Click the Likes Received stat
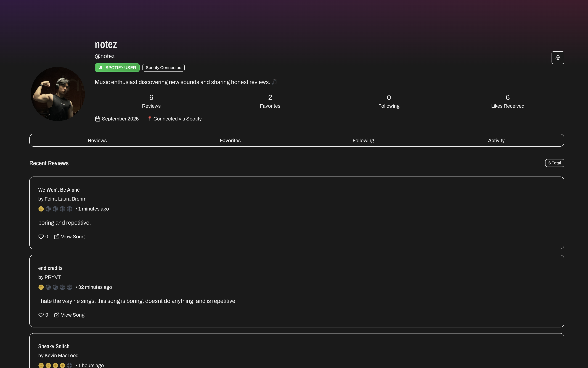588x368 pixels. point(507,101)
